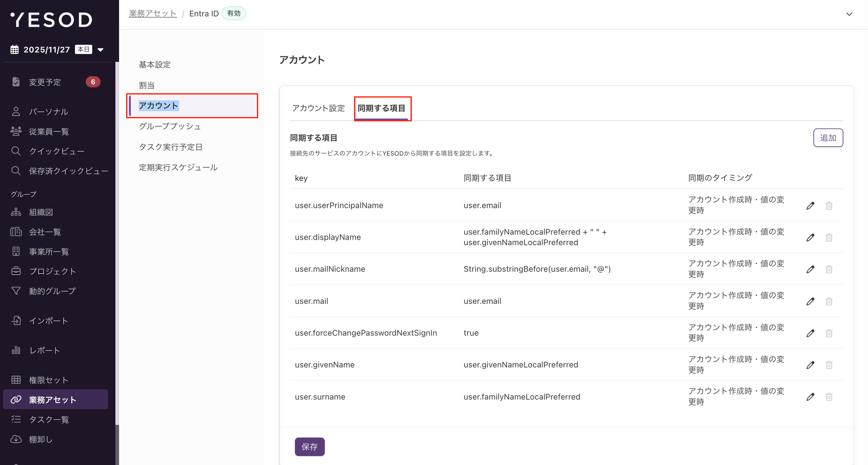
Task: Click the YESOD logo
Action: coord(51,20)
